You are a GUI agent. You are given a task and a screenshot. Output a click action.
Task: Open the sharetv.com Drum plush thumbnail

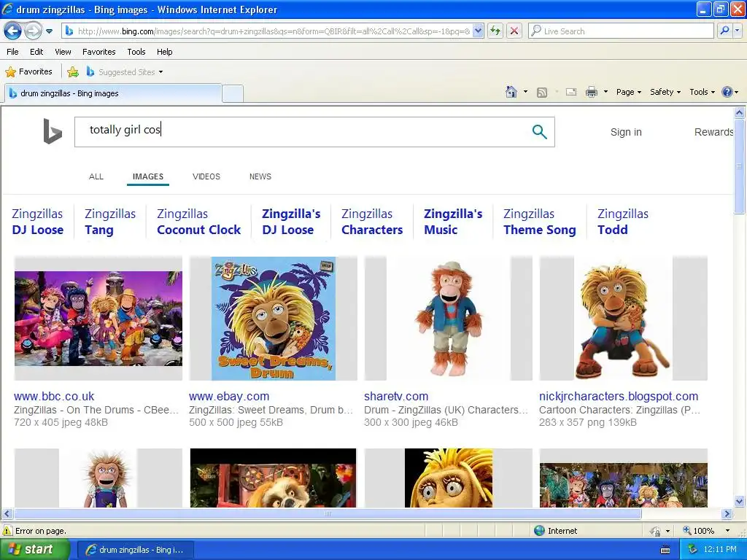(449, 318)
